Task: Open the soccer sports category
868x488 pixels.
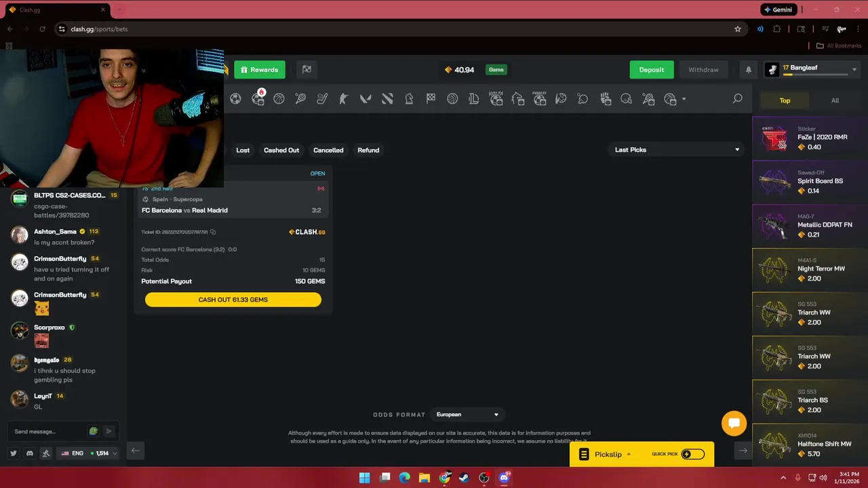Action: (x=235, y=99)
